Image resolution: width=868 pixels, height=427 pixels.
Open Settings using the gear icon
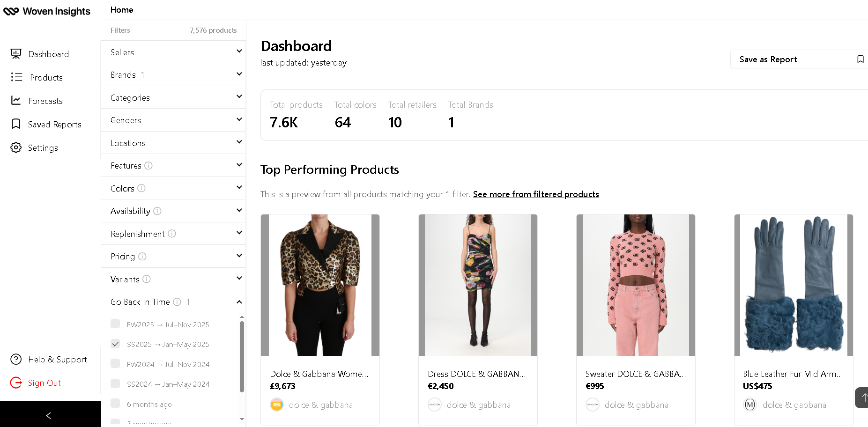pyautogui.click(x=16, y=147)
